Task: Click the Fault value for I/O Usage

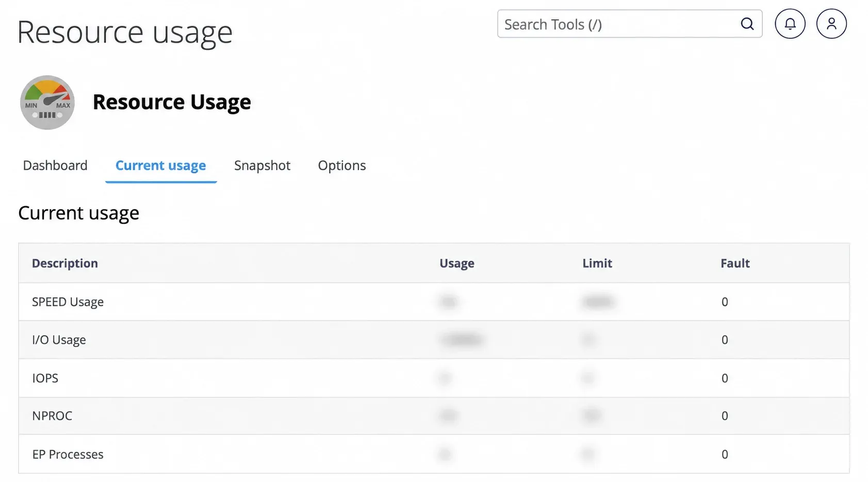Action: (x=725, y=340)
